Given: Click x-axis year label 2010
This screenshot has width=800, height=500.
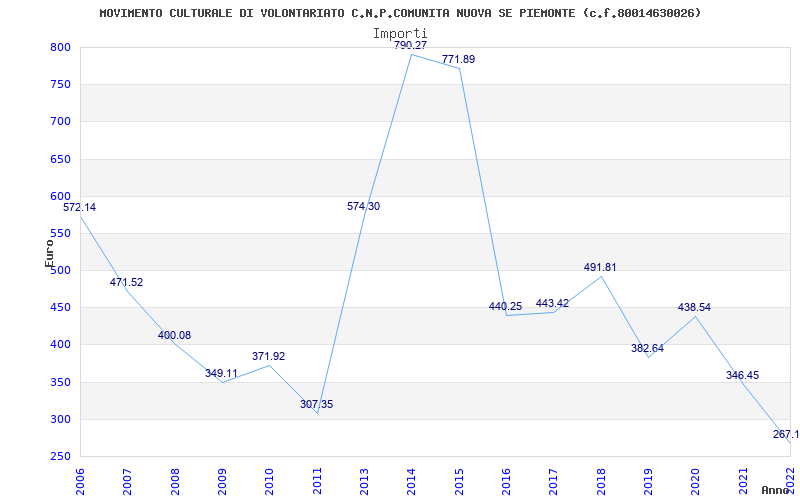Looking at the screenshot, I should tap(269, 481).
